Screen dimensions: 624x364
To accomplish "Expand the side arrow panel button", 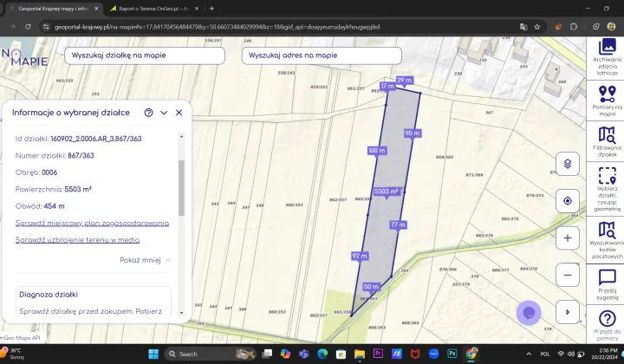I will (x=567, y=312).
